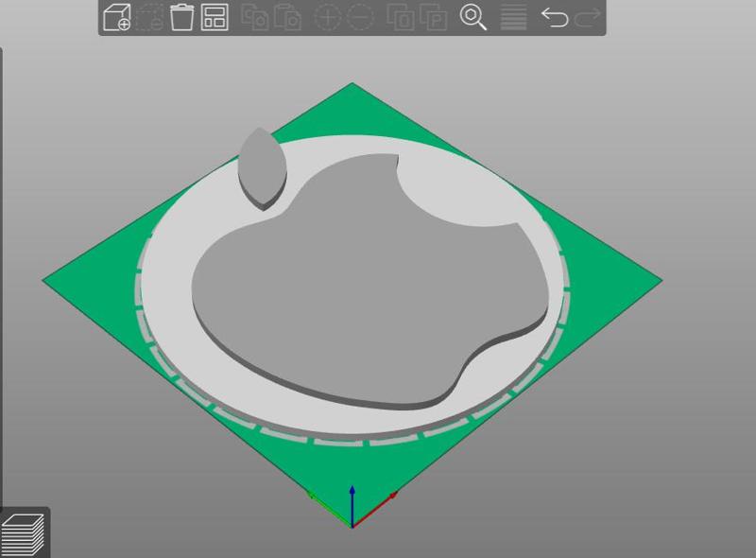Split selection to parts icon
The height and width of the screenshot is (558, 756).
click(433, 17)
